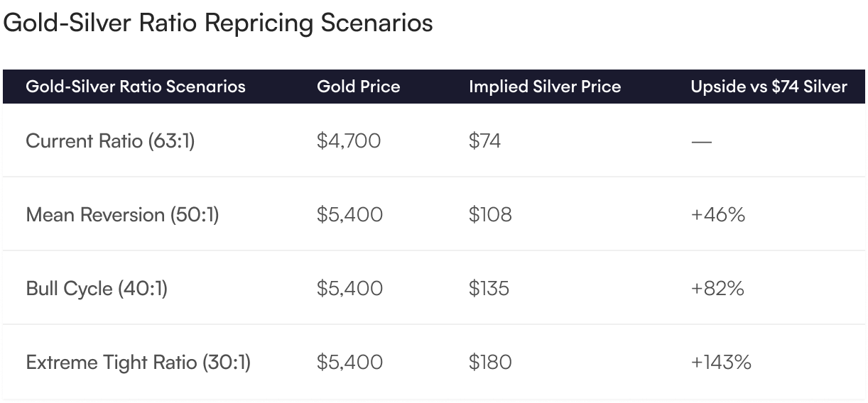
Task: Select the Mean Reversion (50:1) row label
Action: 122,214
